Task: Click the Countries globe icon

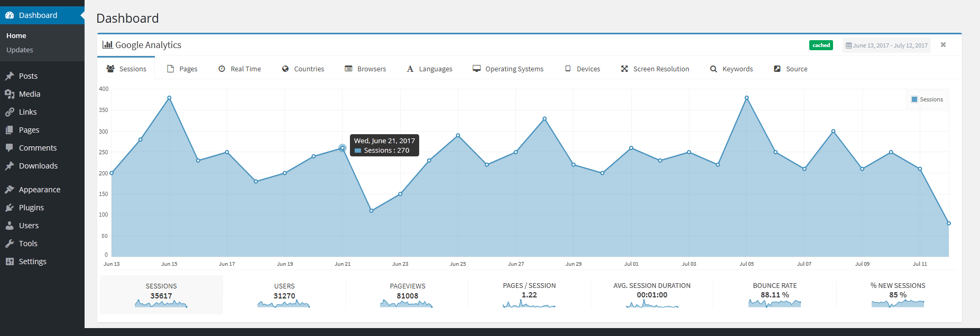Action: 285,69
